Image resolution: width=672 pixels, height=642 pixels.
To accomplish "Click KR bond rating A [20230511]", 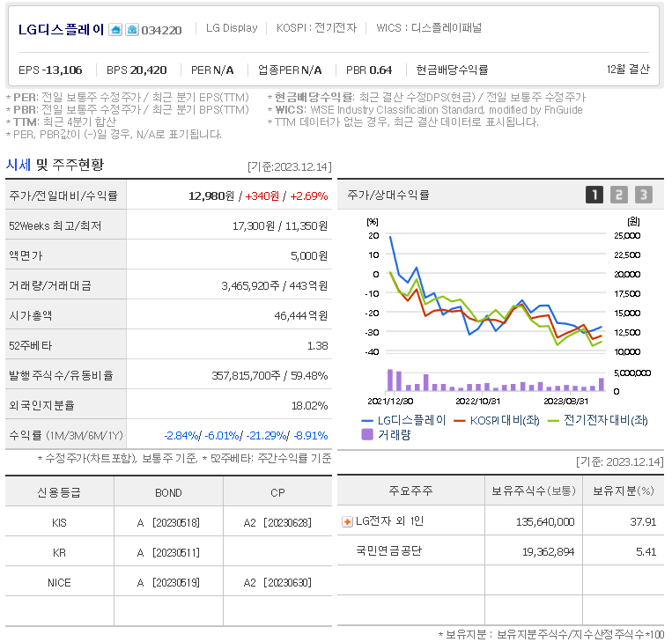I will point(168,553).
